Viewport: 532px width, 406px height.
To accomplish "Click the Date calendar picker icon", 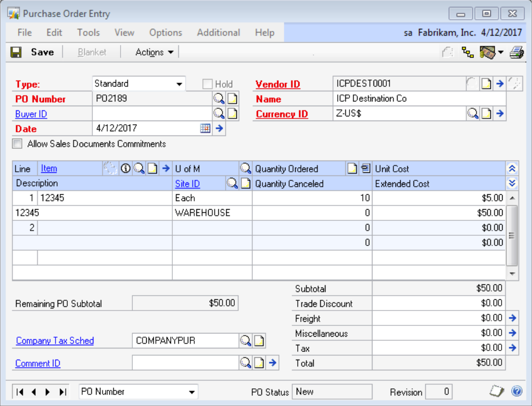I will (x=205, y=129).
